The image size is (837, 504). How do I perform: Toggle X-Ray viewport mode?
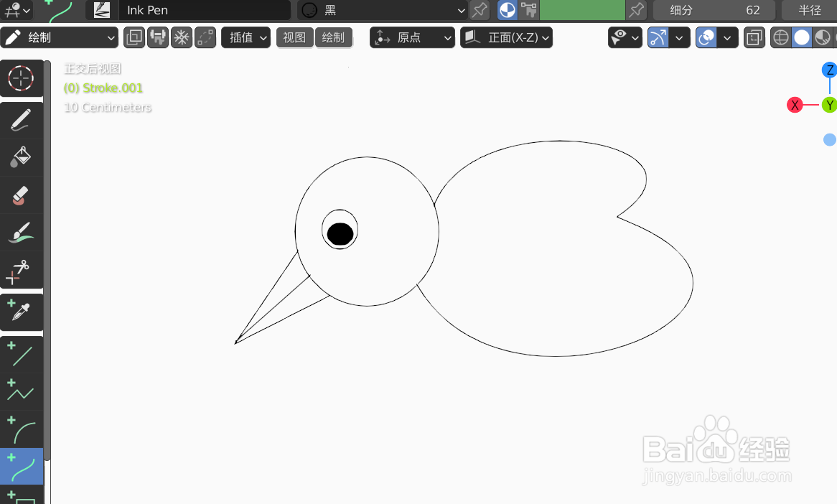point(754,37)
